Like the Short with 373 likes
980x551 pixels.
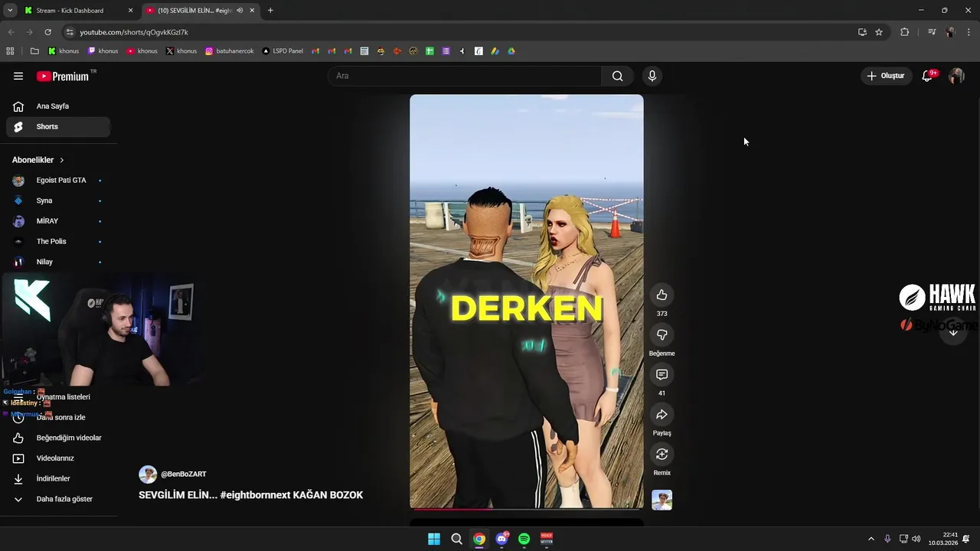click(661, 295)
